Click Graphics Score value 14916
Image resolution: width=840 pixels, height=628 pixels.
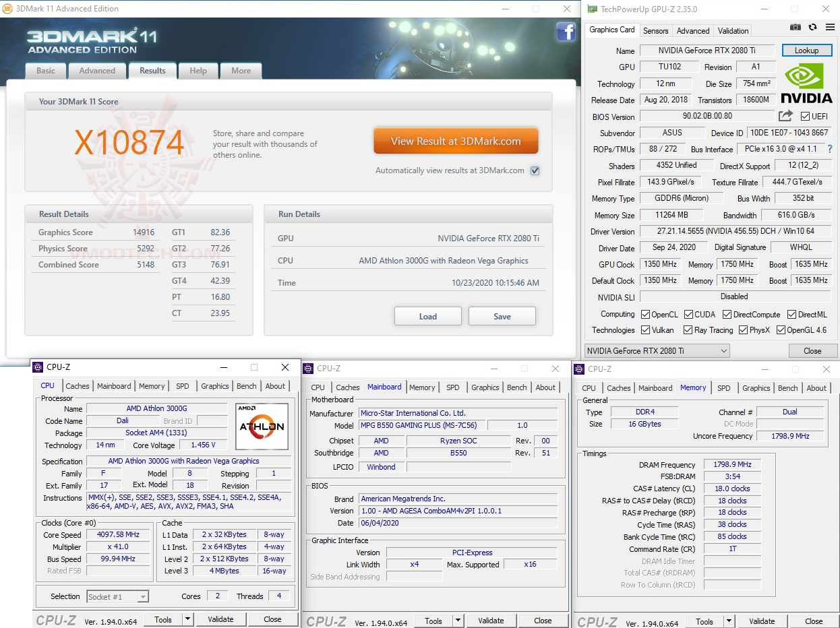[x=144, y=232]
